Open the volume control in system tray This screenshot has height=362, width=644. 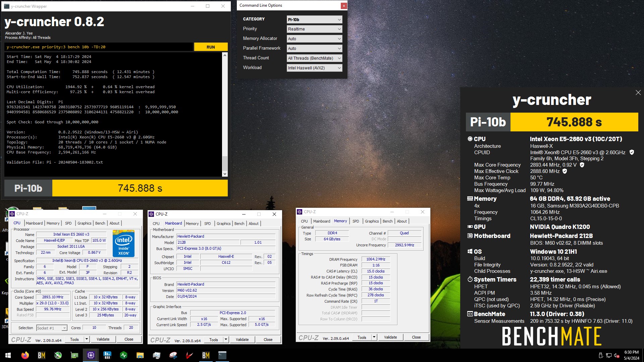[x=617, y=355]
